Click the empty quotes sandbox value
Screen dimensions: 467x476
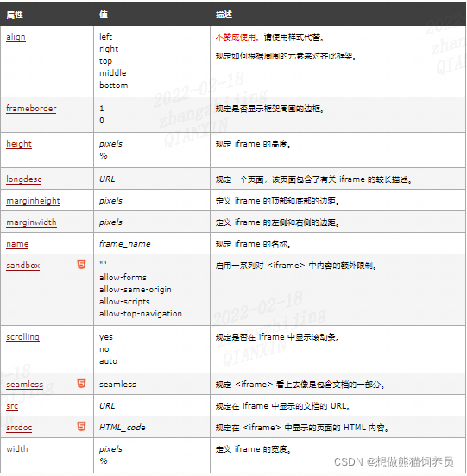pos(103,264)
